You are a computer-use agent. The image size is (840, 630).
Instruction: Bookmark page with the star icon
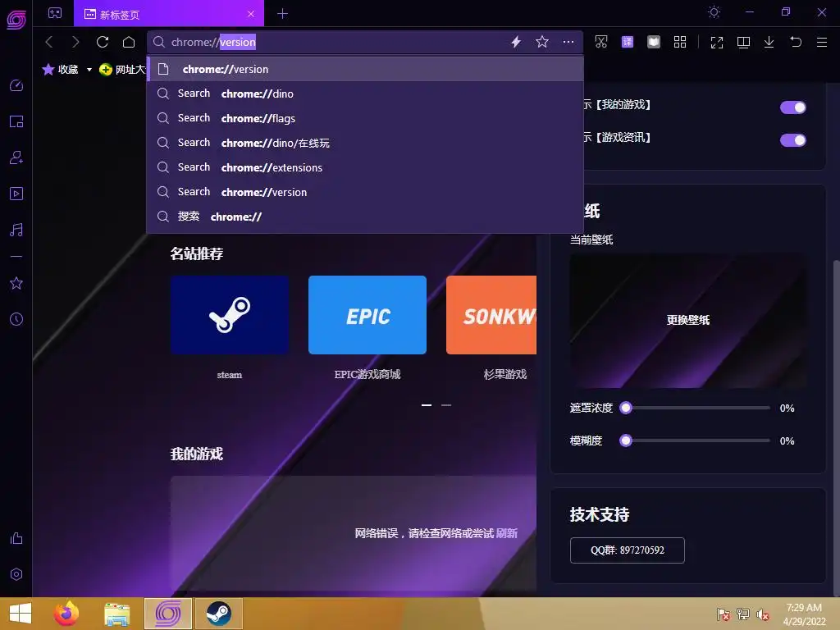click(542, 42)
